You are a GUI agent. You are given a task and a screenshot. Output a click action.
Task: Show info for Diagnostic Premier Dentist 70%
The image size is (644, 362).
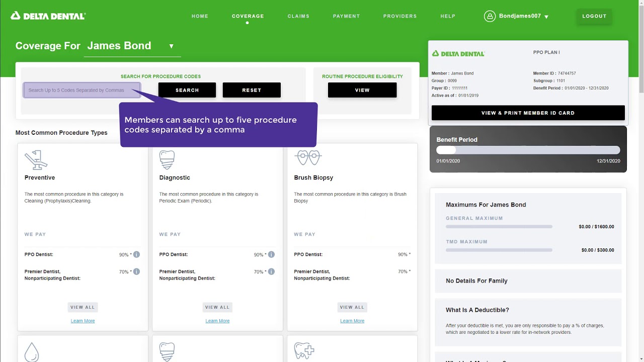click(271, 271)
